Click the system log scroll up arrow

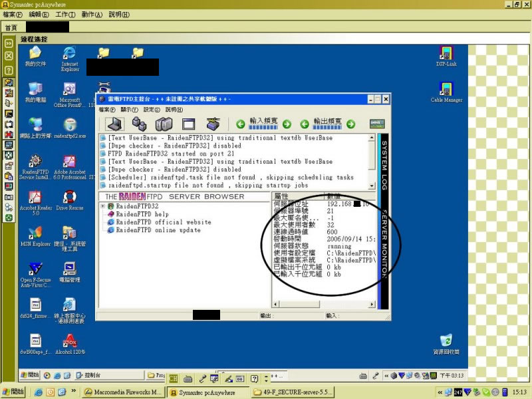372,138
